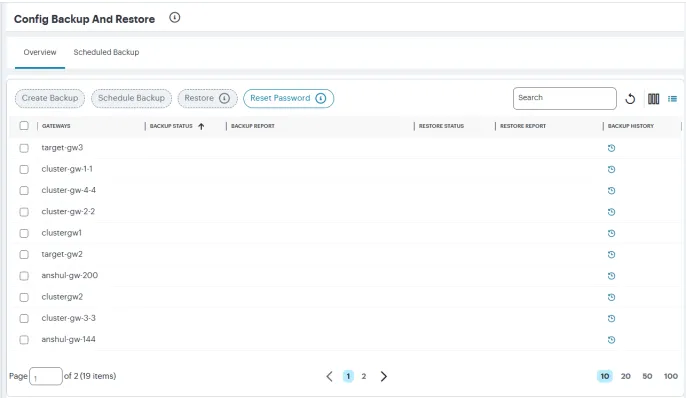Screen dimensions: 686x398
Task: Open backup history for cluster-gw-4-4
Action: pos(612,191)
